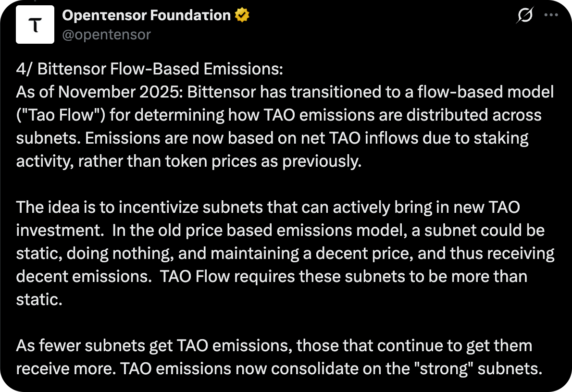Viewport: 572px width, 392px height.
Task: Open the @opentensor handle link
Action: 106,35
